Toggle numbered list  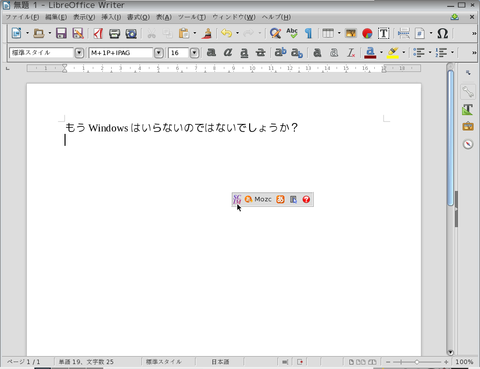(441, 52)
